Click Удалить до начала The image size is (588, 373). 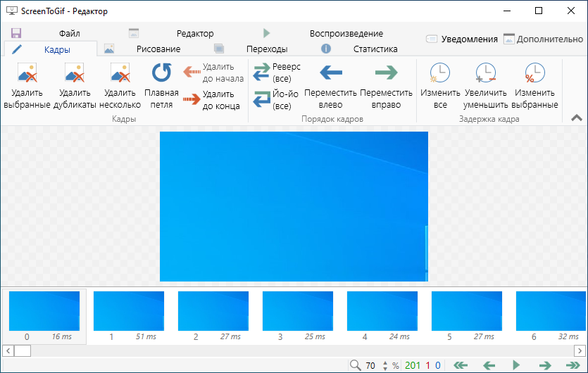click(x=213, y=72)
